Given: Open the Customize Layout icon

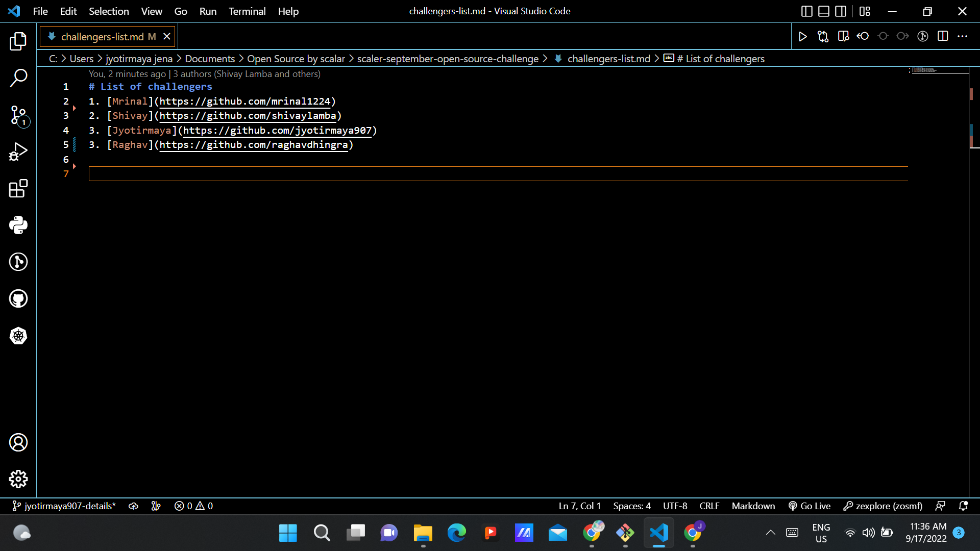Looking at the screenshot, I should click(x=865, y=11).
